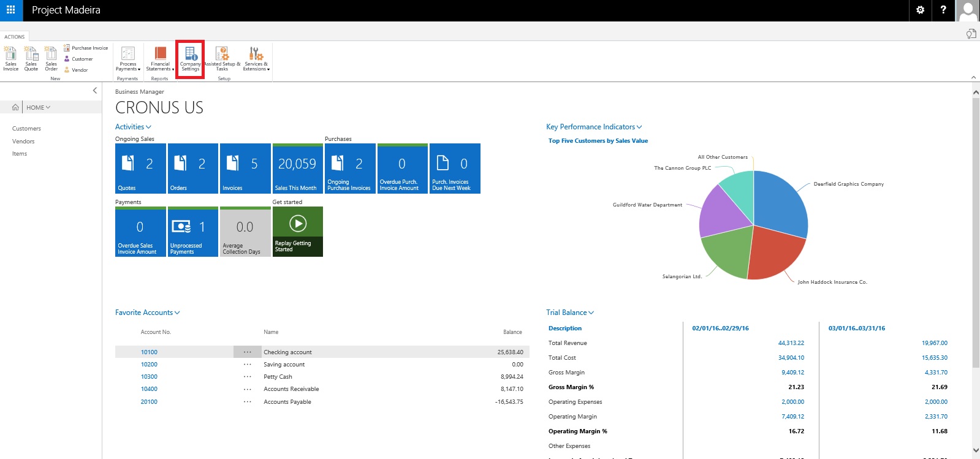The image size is (980, 459).
Task: Open the Company Settings icon
Action: 190,59
